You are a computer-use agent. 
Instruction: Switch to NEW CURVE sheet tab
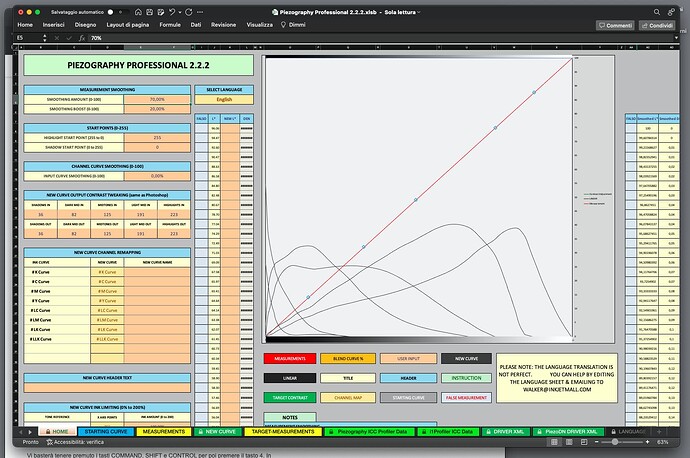click(218, 432)
